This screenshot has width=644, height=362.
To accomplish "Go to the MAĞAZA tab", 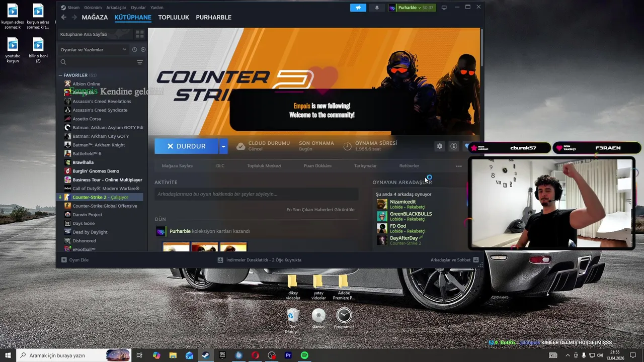I will coord(95,17).
